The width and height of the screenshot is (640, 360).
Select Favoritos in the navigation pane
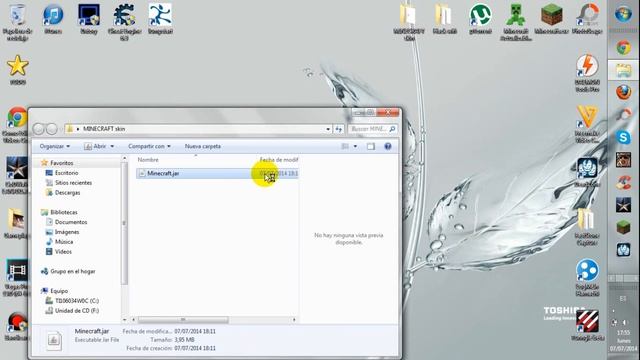point(62,163)
